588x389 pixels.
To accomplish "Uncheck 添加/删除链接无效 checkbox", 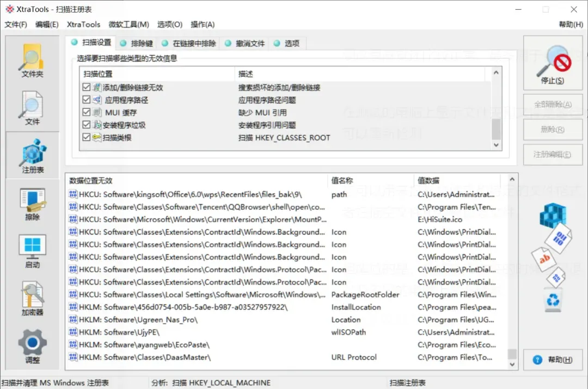I will [87, 87].
